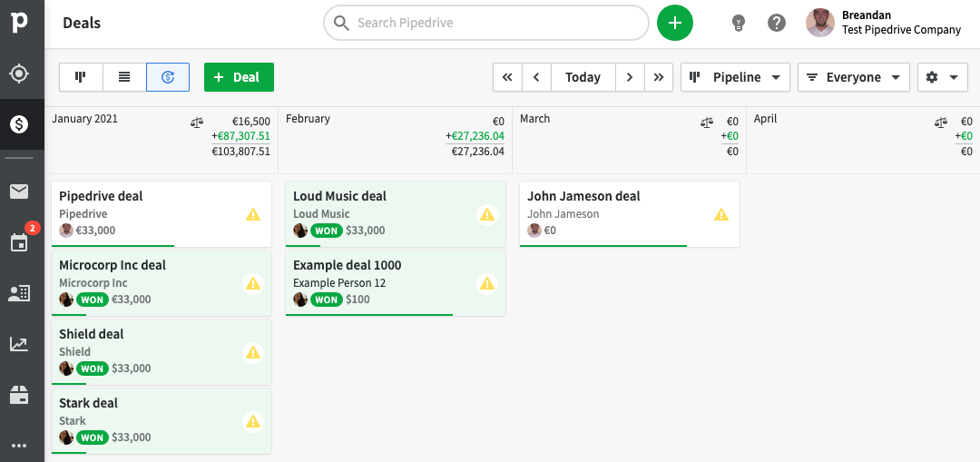This screenshot has width=980, height=462.
Task: Click the green + Deal button
Action: point(239,77)
